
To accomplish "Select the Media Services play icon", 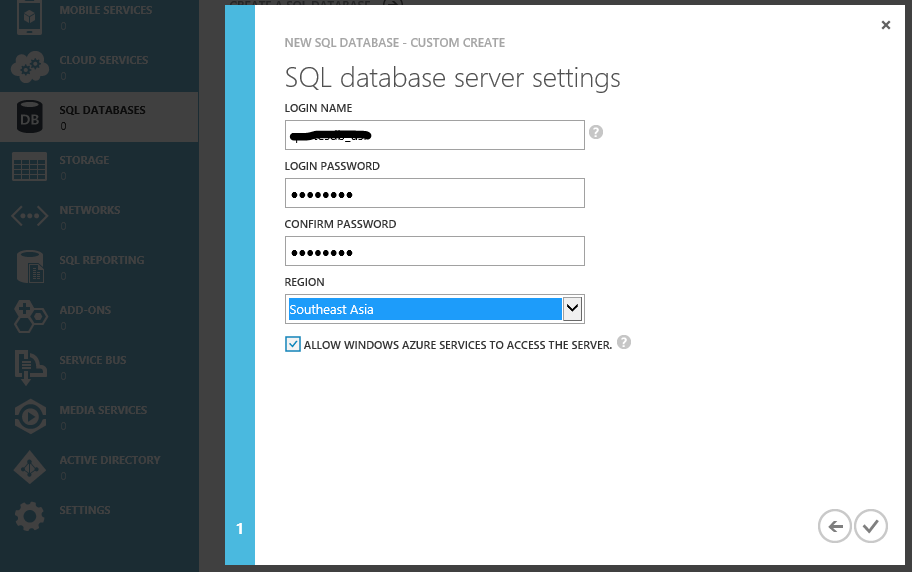I will click(30, 417).
